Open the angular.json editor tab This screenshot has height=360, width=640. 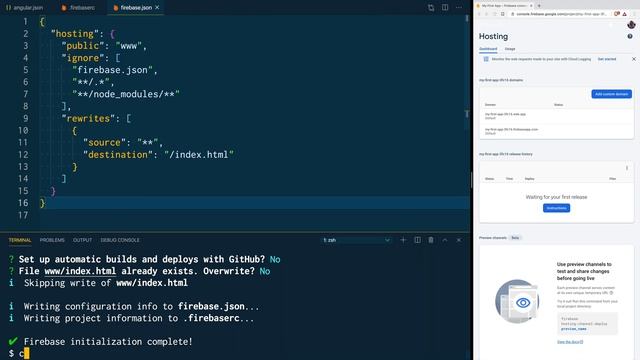[25, 7]
